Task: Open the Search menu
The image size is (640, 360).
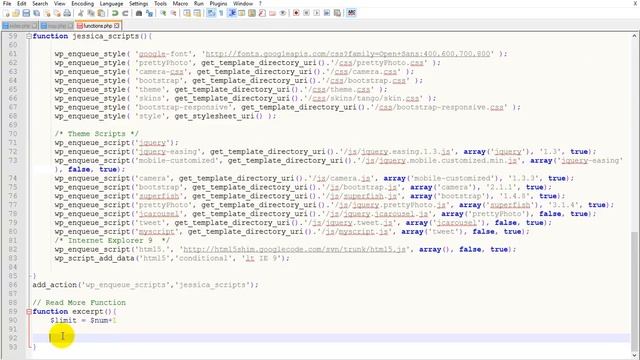Action: pos(40,3)
